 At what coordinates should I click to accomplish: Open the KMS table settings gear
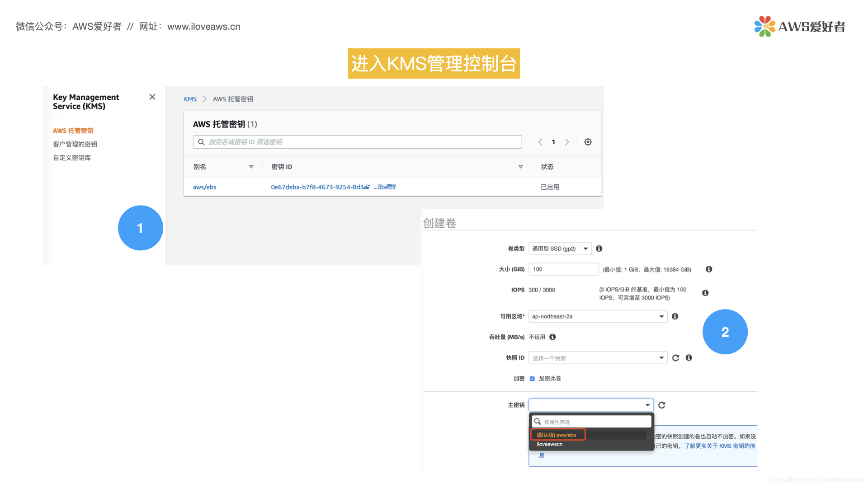[x=588, y=142]
